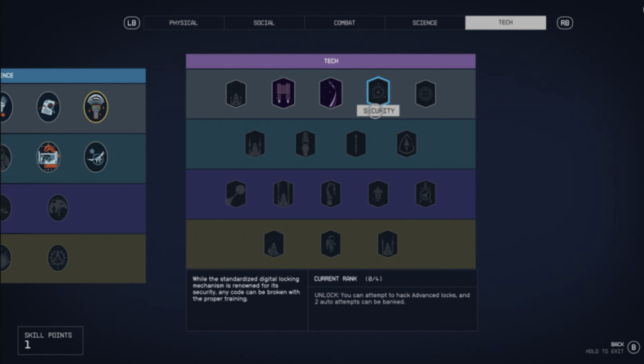Pick the Robotics skill icon
This screenshot has height=364, width=644.
click(331, 193)
